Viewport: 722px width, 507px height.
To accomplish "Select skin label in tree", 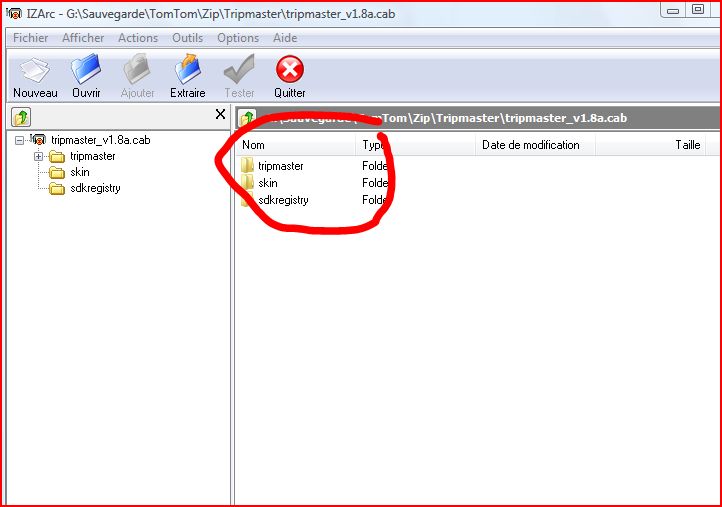I will coord(80,172).
